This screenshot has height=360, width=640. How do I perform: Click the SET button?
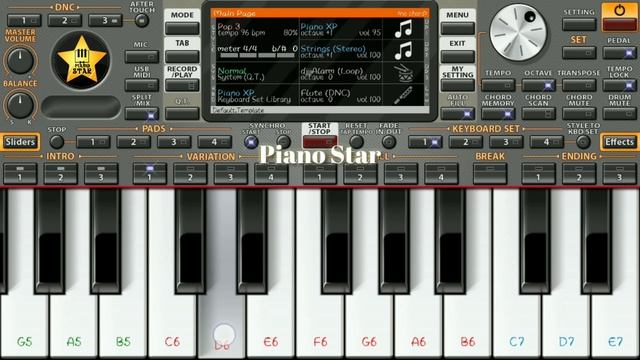tap(579, 53)
